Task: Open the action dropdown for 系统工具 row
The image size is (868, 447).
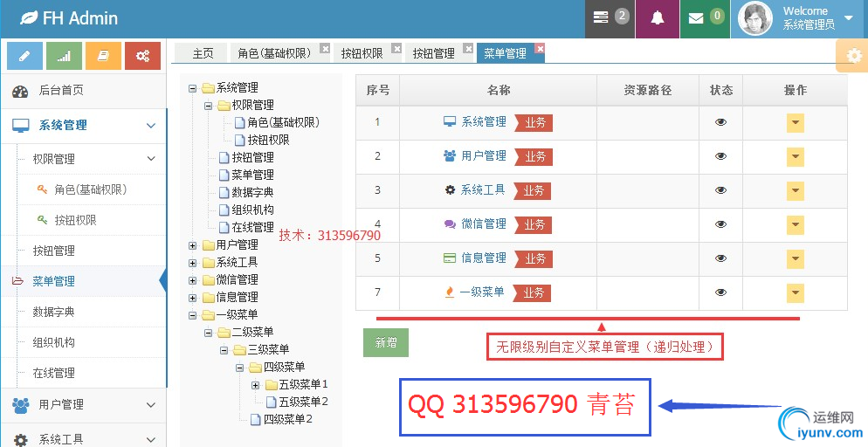Action: [795, 191]
